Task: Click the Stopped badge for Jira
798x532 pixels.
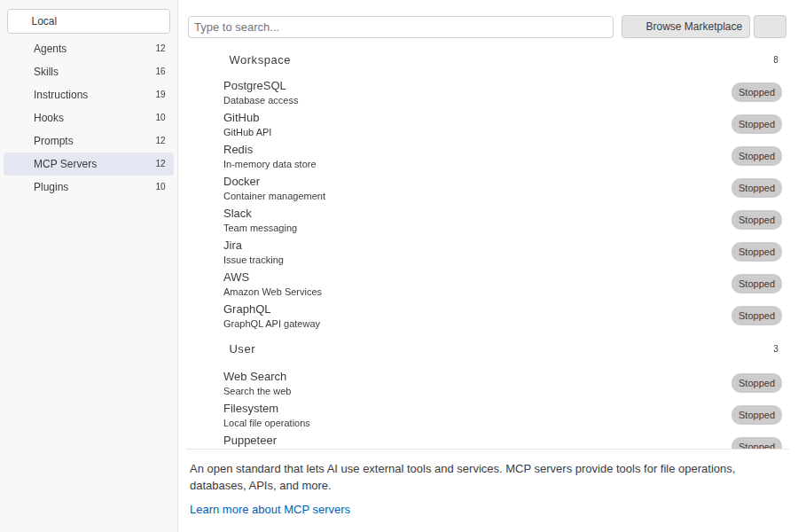Action: [x=756, y=252]
